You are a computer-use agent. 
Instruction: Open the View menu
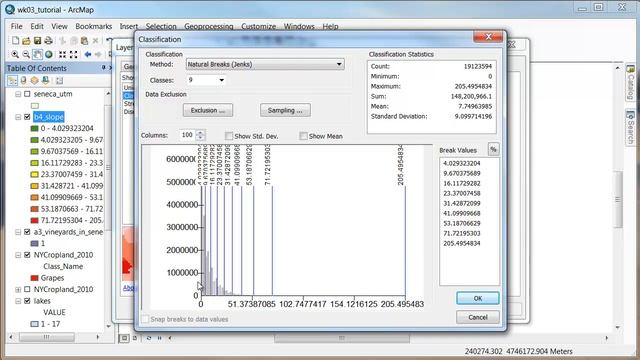click(59, 27)
